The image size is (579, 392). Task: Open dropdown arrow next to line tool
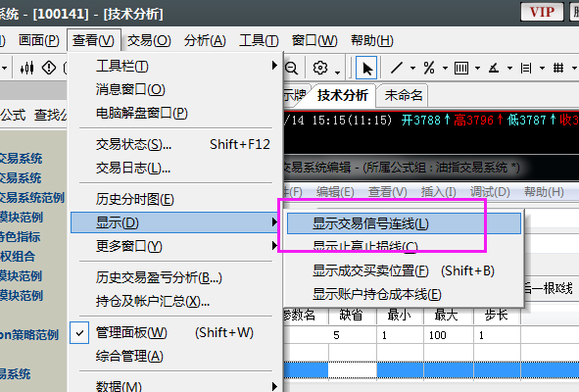click(412, 69)
